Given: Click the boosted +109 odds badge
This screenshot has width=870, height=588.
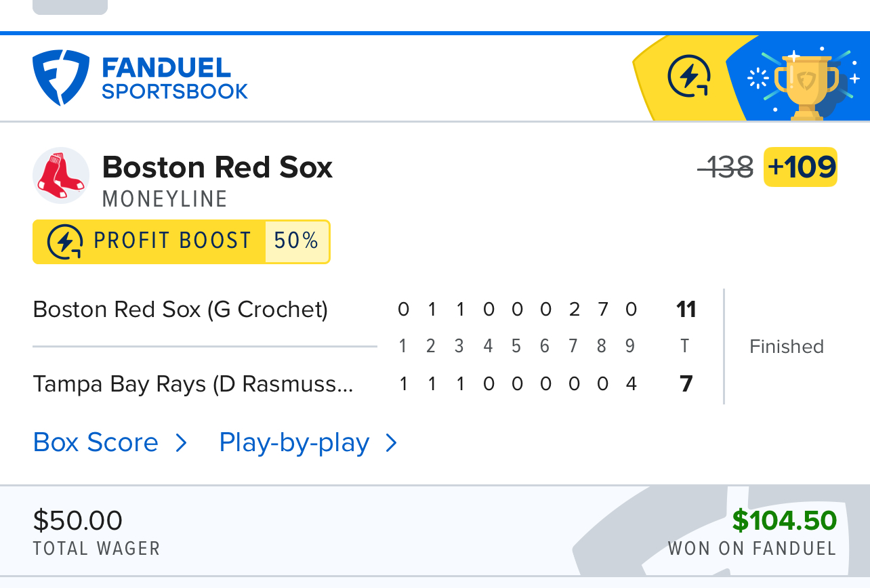Looking at the screenshot, I should (801, 167).
